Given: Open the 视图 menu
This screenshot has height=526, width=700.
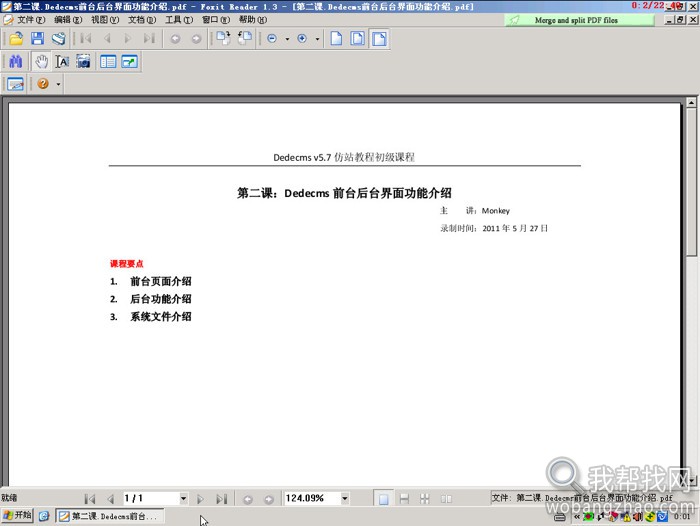Looking at the screenshot, I should pos(105,20).
